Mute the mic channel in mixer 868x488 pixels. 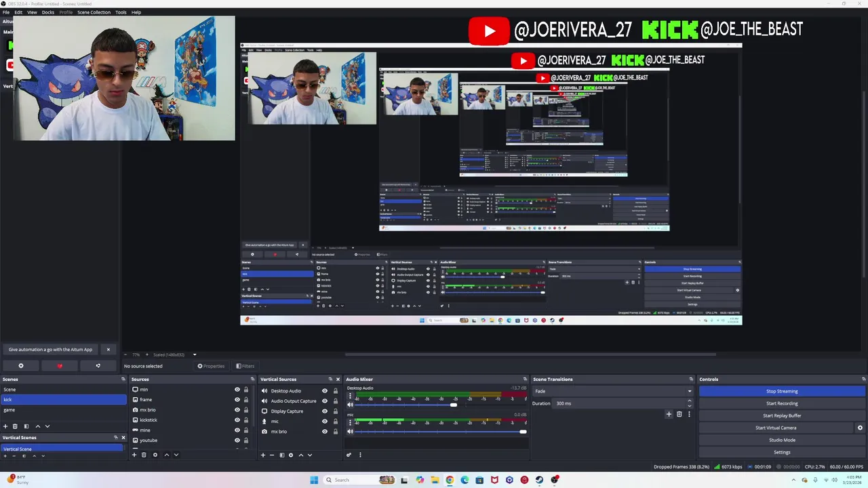pyautogui.click(x=351, y=431)
